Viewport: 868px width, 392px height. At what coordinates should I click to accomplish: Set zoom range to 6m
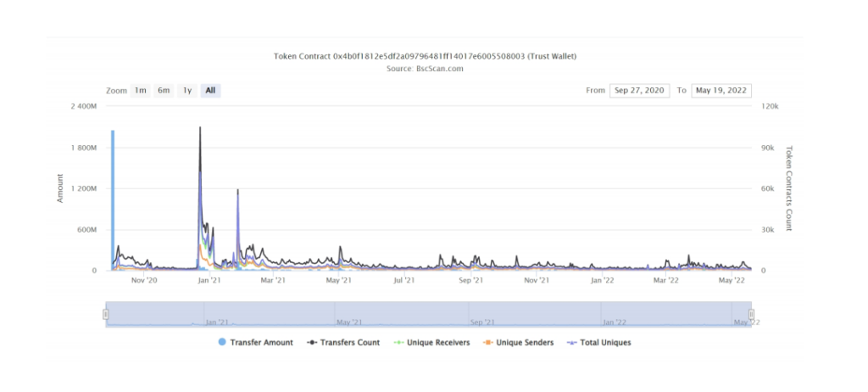click(164, 91)
